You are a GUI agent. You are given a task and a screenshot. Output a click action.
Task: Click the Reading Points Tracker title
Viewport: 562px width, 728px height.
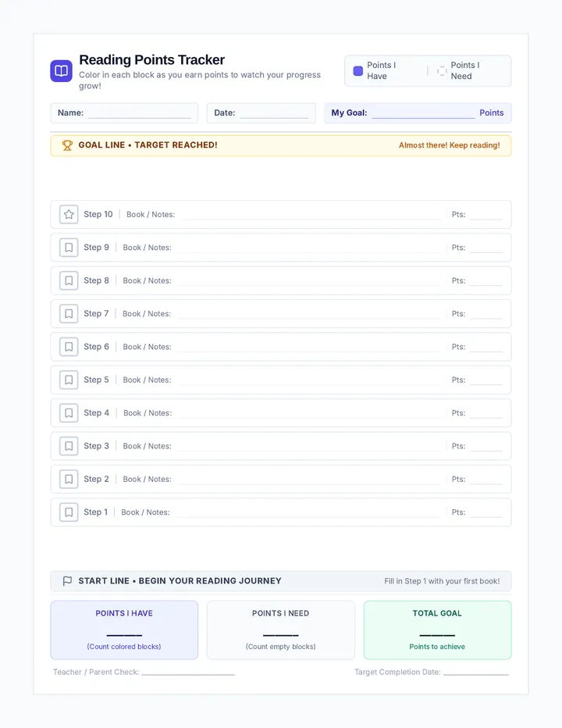(x=151, y=60)
